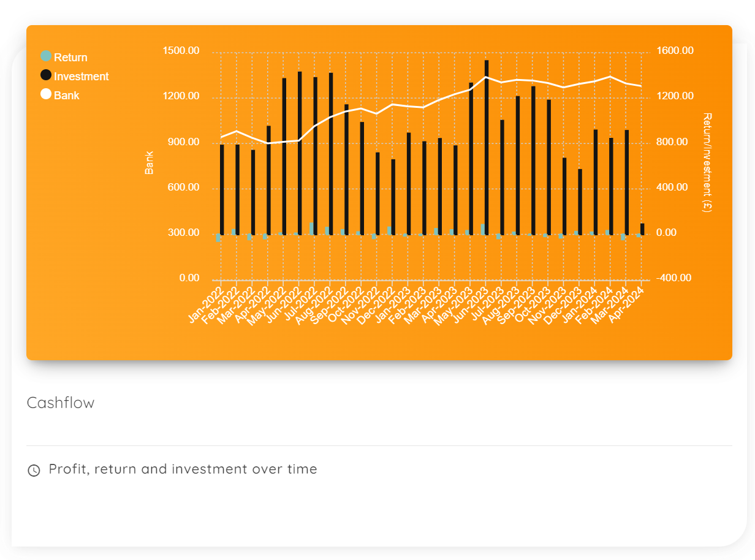The image size is (755, 560).
Task: Toggle the Investment legend entry
Action: pyautogui.click(x=74, y=77)
